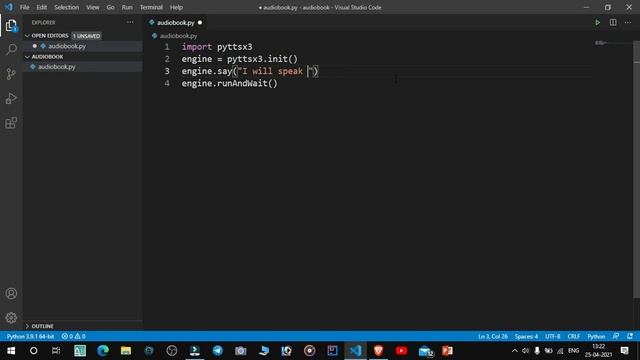640x360 pixels.
Task: Collapse the AUDIOBOOK folder section
Action: coord(82,57)
